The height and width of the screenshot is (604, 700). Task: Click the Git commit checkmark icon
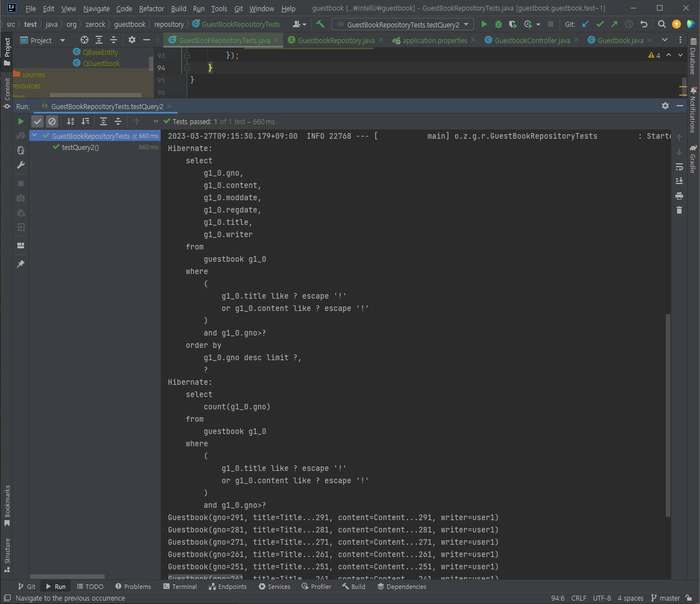[600, 24]
